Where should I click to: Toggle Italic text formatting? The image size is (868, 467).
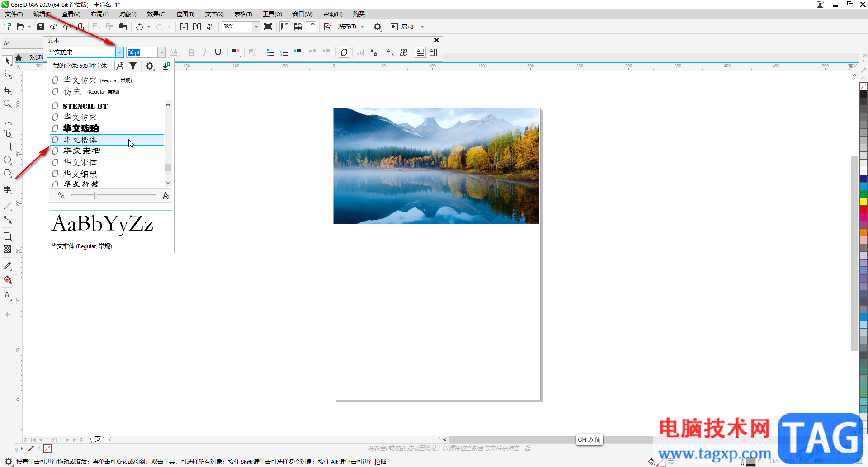pyautogui.click(x=204, y=52)
